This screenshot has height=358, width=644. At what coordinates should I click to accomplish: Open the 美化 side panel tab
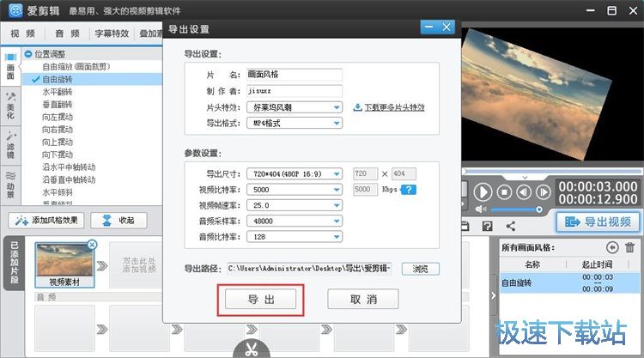tap(10, 106)
